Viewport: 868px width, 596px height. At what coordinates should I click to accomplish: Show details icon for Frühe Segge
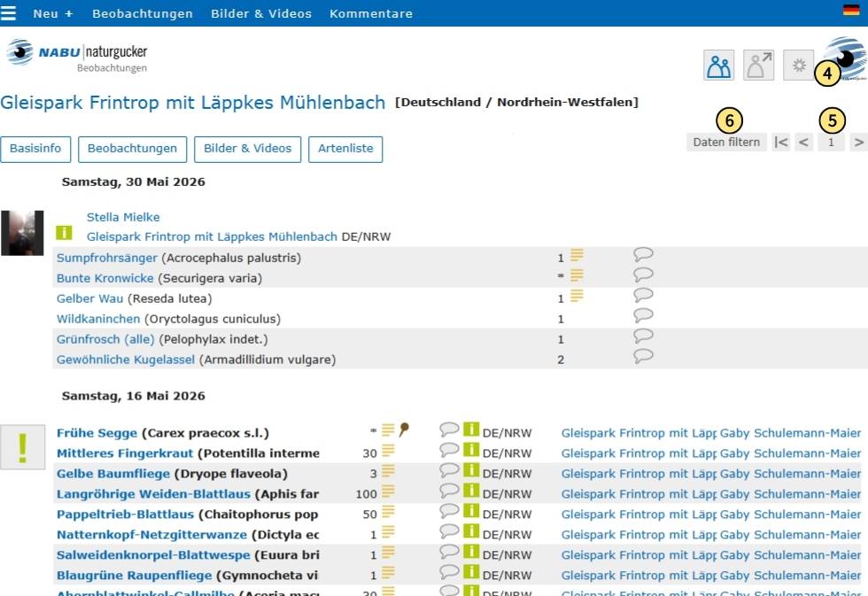388,430
